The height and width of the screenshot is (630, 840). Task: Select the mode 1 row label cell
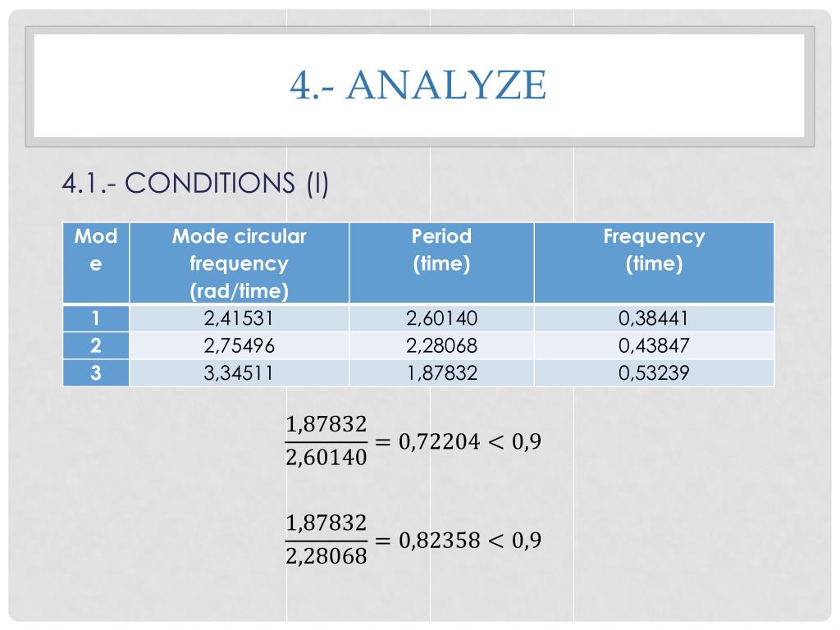tap(96, 318)
